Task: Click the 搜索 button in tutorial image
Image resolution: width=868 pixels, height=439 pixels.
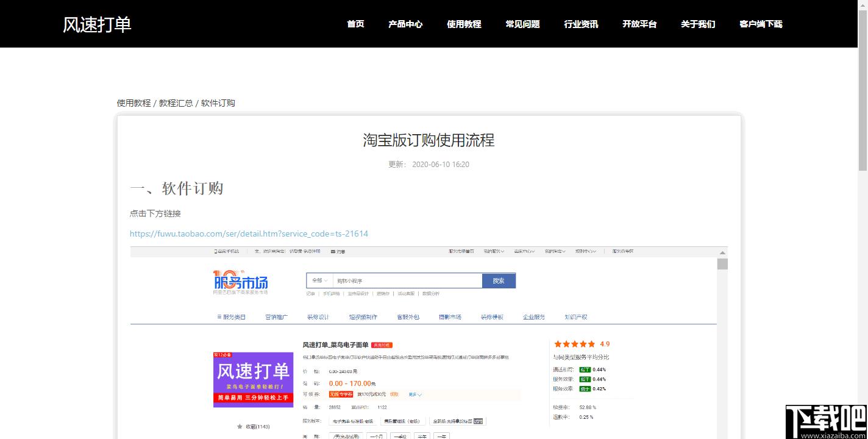Action: click(499, 280)
